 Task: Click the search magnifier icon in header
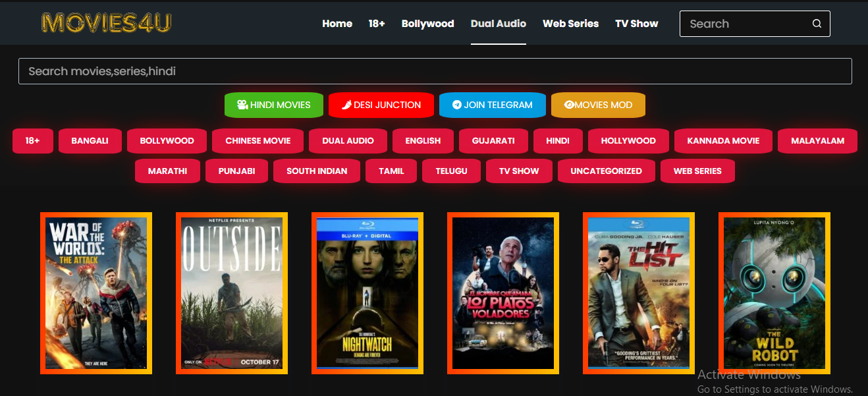(817, 24)
